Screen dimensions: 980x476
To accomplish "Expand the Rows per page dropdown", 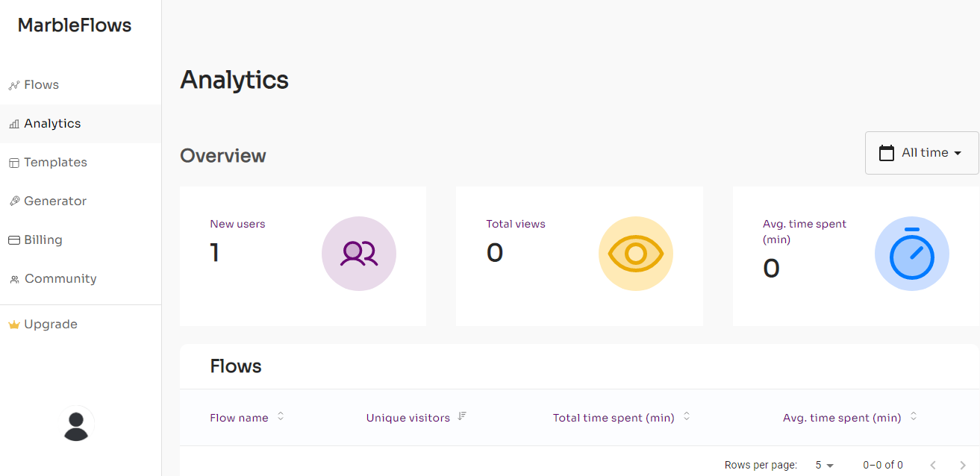I will pos(825,465).
